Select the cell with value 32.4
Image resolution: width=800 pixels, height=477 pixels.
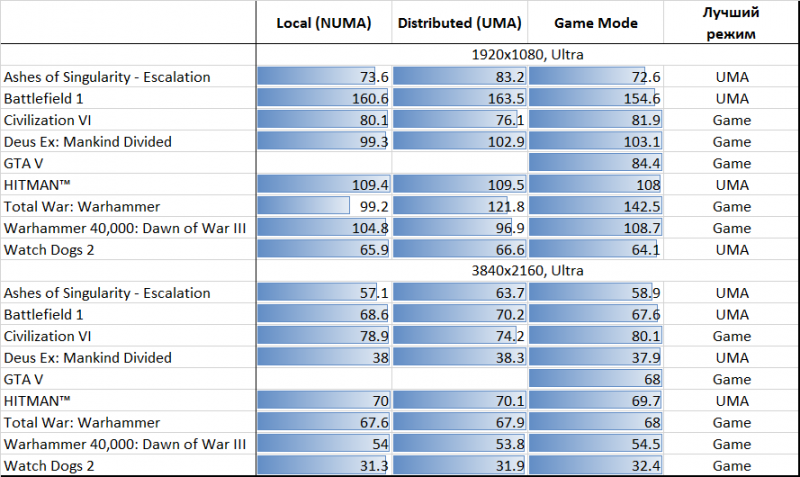[x=595, y=465]
